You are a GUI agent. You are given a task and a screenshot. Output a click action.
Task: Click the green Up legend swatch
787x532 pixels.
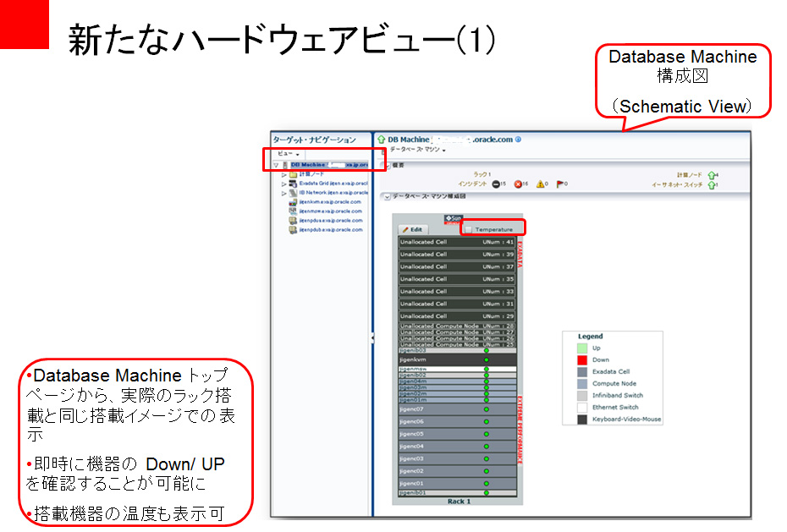pyautogui.click(x=582, y=348)
